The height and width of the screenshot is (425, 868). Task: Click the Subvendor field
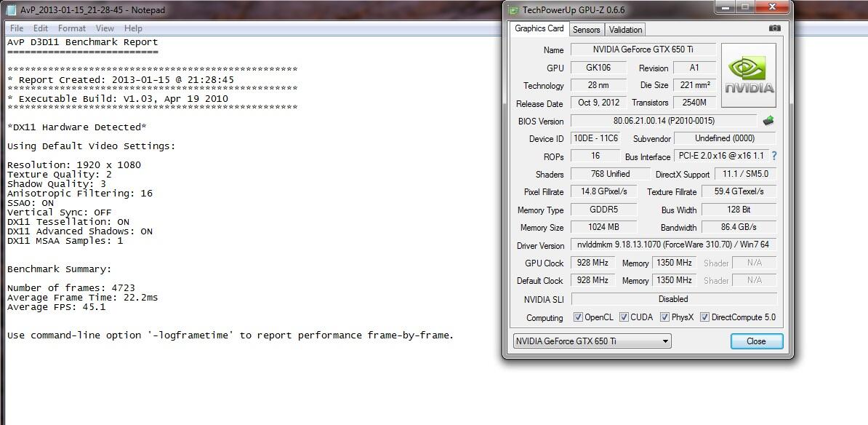tap(725, 138)
